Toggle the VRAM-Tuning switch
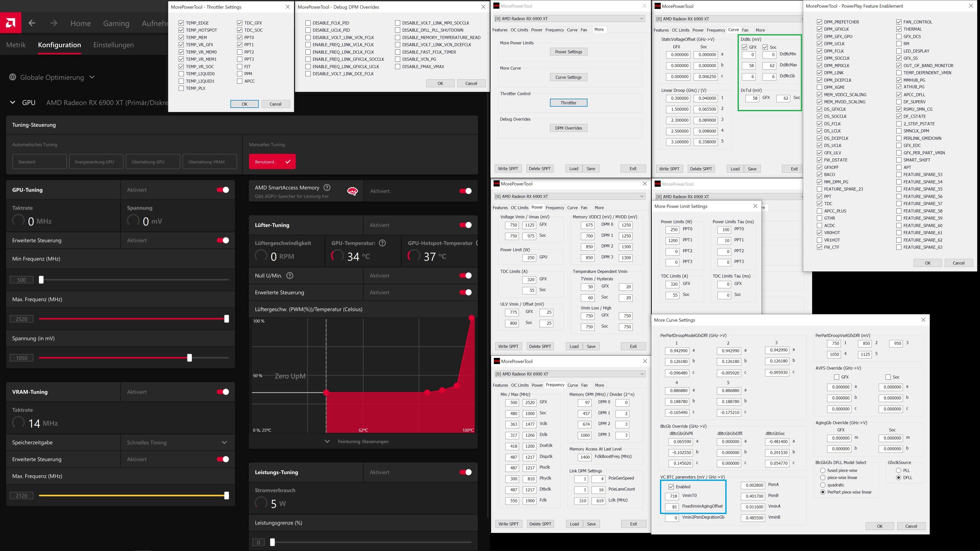 (223, 392)
